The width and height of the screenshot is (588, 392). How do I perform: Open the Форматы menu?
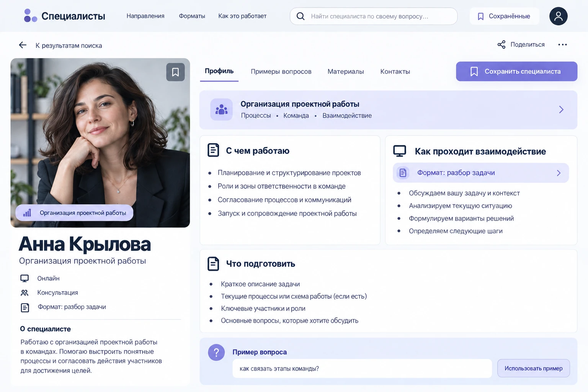pos(192,16)
